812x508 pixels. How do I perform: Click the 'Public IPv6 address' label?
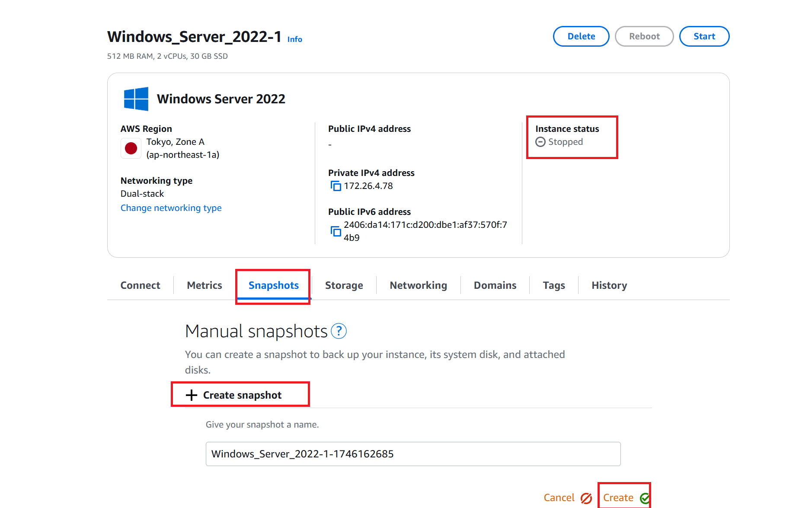click(369, 212)
